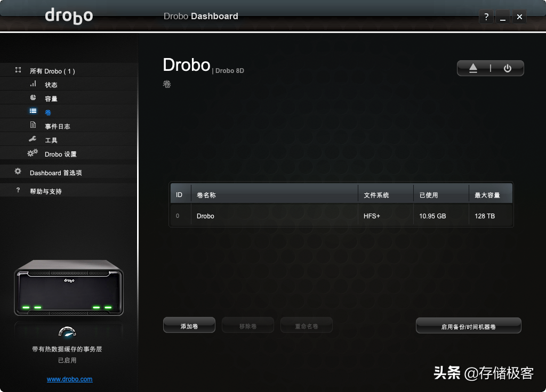Select the Drobo 8D device image
546x392 pixels.
tap(69, 288)
